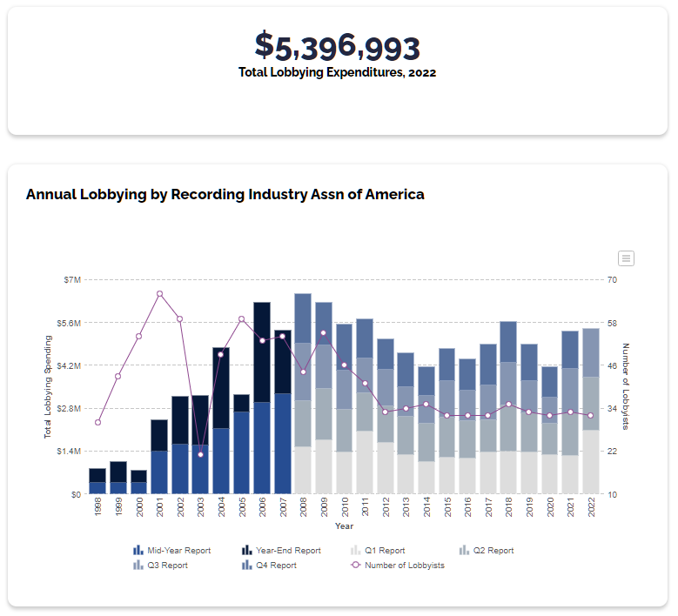Select the 2004 Year-End Report bar segment
678x616 pixels.
(221, 388)
